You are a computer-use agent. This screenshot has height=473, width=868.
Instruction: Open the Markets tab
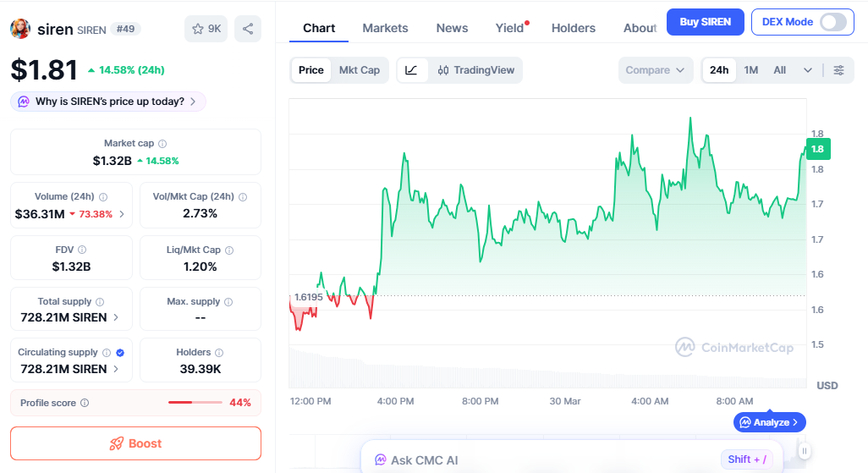pyautogui.click(x=385, y=28)
